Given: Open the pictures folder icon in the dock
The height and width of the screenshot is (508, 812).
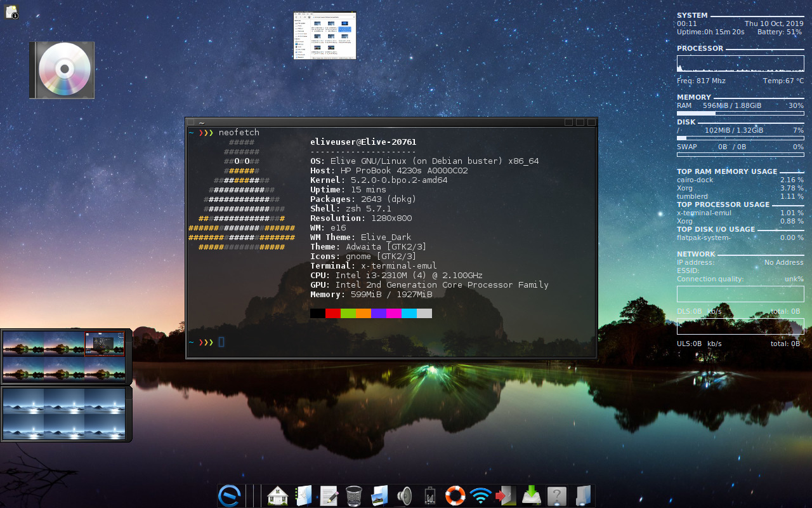Looking at the screenshot, I should pyautogui.click(x=379, y=495).
